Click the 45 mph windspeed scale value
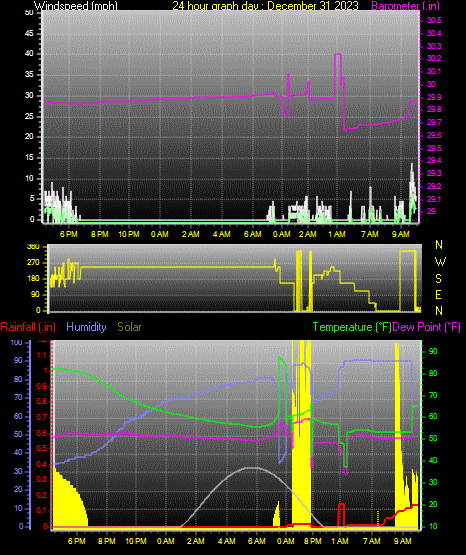Screen dimensions: 466x555 29,33
